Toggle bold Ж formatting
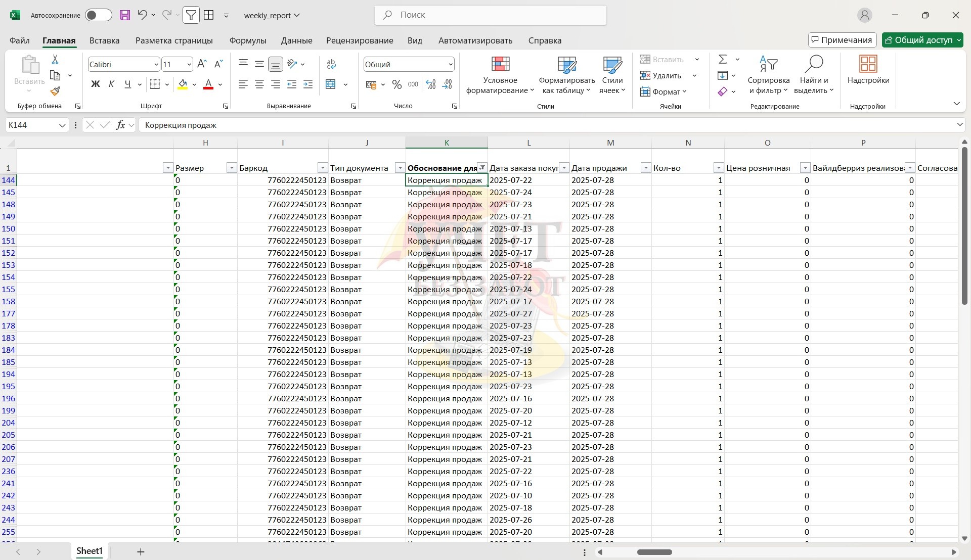The image size is (971, 560). pos(95,84)
